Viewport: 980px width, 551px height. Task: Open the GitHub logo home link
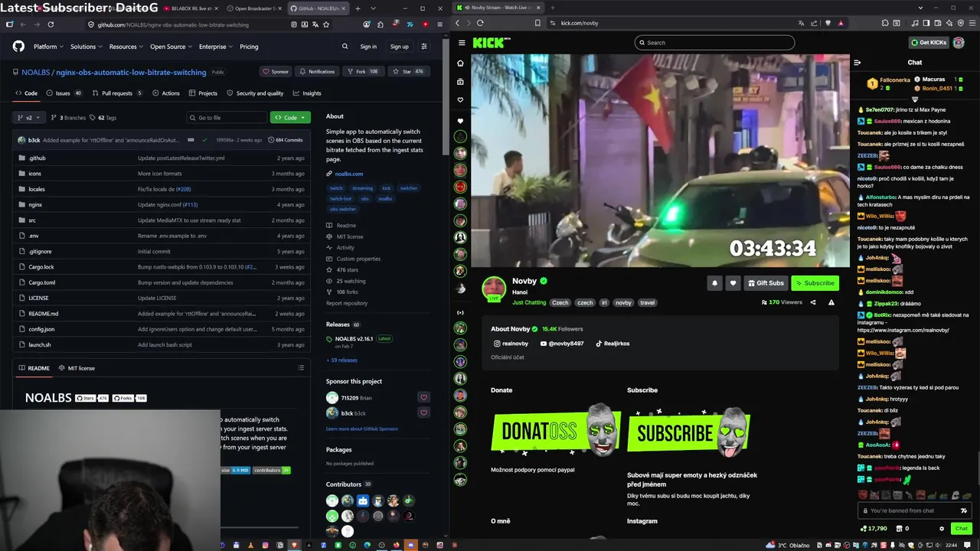(18, 47)
